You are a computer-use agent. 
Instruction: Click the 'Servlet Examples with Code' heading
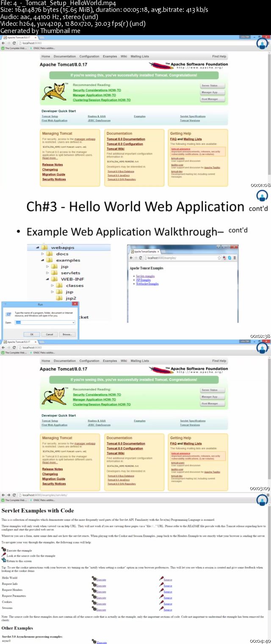(38, 511)
